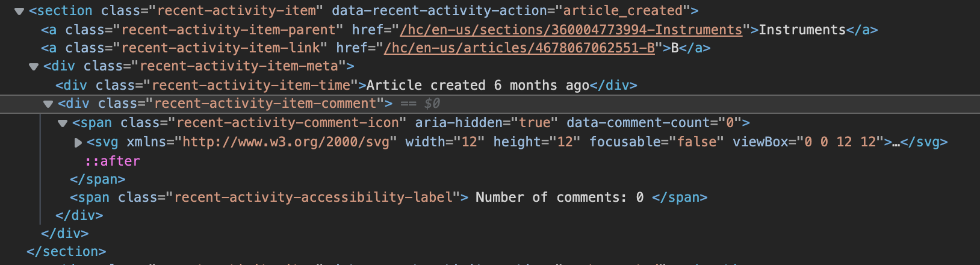Collapse the recent-activity-item section node
The height and width of the screenshot is (265, 980).
pos(19,11)
